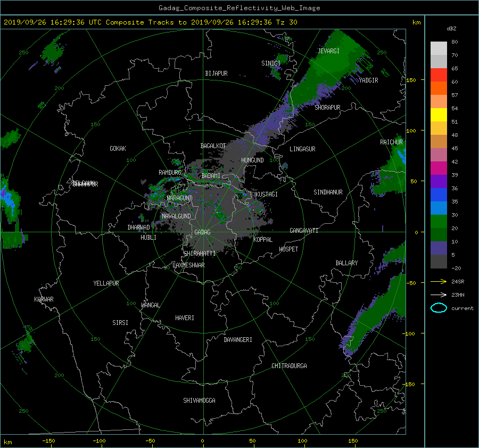Click the NARAGUND city label

point(179,198)
